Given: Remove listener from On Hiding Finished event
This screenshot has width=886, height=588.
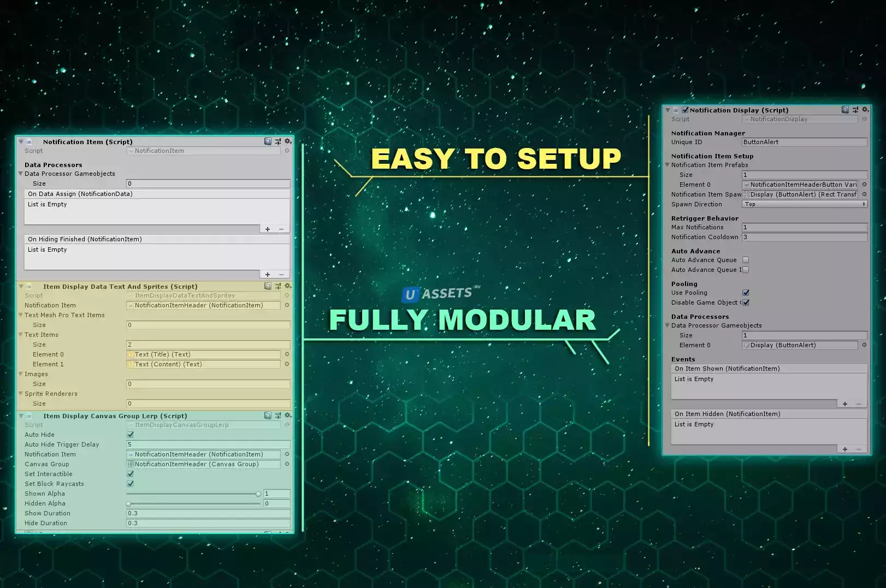Looking at the screenshot, I should (x=281, y=275).
